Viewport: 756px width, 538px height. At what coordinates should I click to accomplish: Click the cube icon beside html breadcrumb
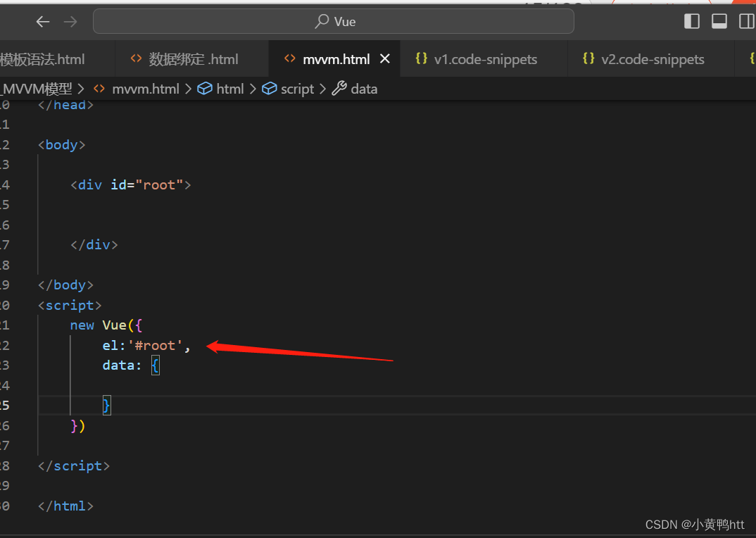(x=205, y=88)
